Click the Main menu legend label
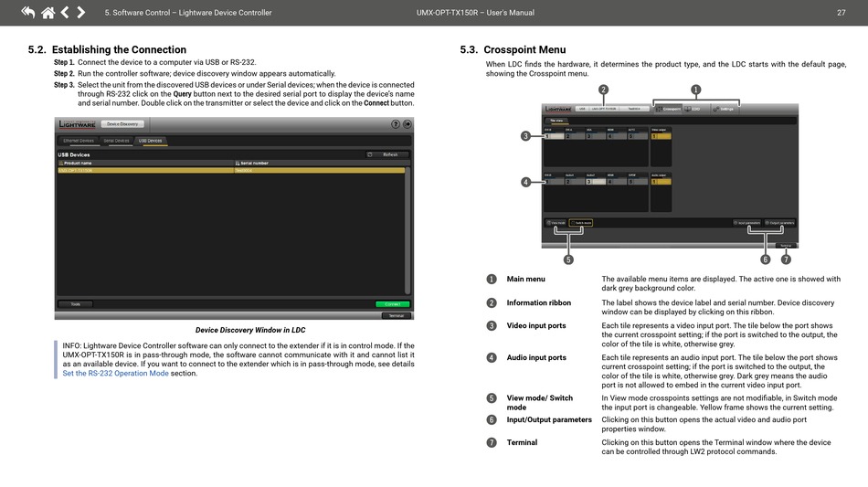 [x=526, y=279]
